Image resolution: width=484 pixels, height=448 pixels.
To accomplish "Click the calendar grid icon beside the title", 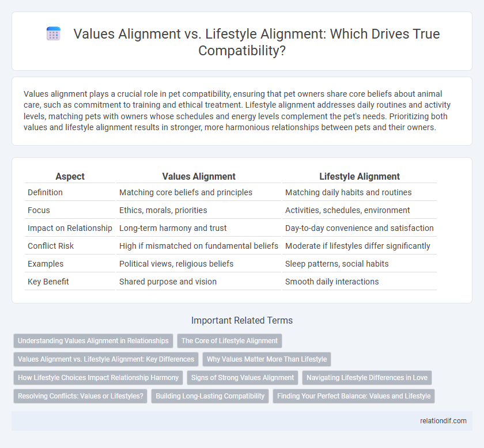I will [54, 33].
